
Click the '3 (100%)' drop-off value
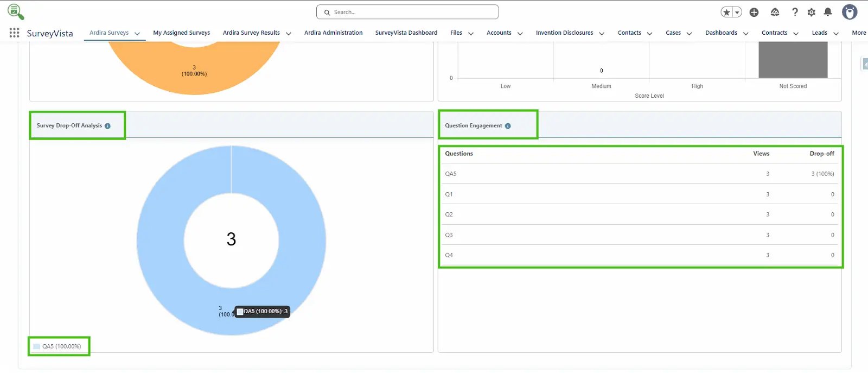pyautogui.click(x=822, y=174)
